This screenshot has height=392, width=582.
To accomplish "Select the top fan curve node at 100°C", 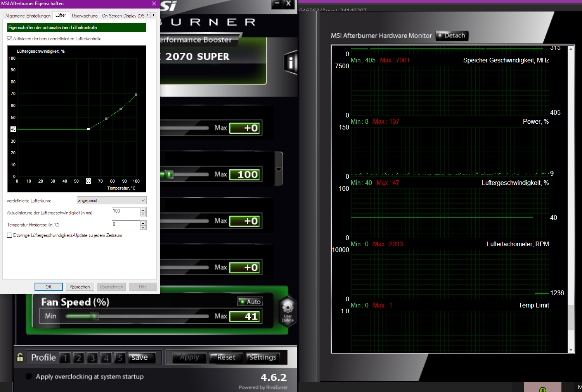I will pyautogui.click(x=136, y=95).
